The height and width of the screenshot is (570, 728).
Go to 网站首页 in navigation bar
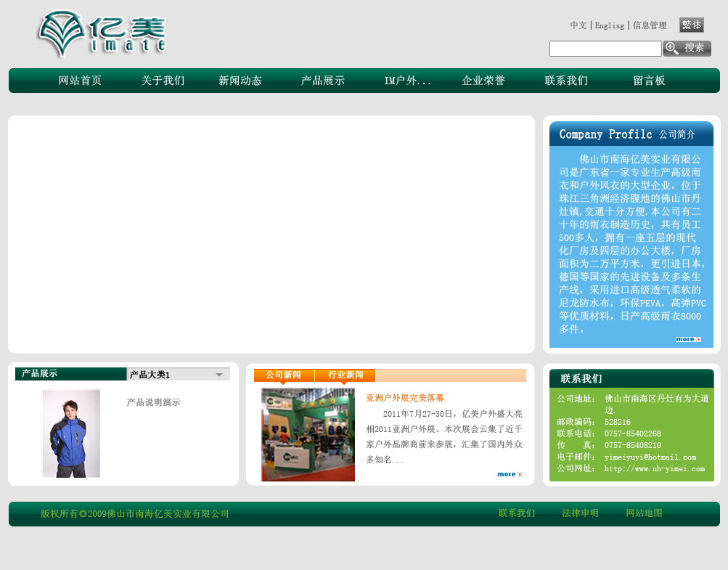(80, 81)
